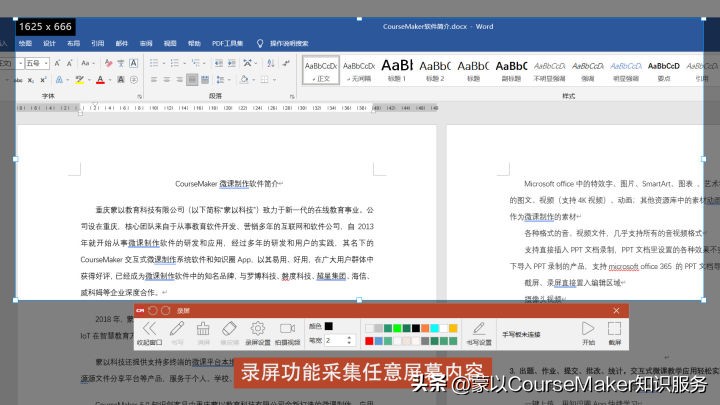This screenshot has width=720, height=405.
Task: Select distributed alignment
Action: 205,80
